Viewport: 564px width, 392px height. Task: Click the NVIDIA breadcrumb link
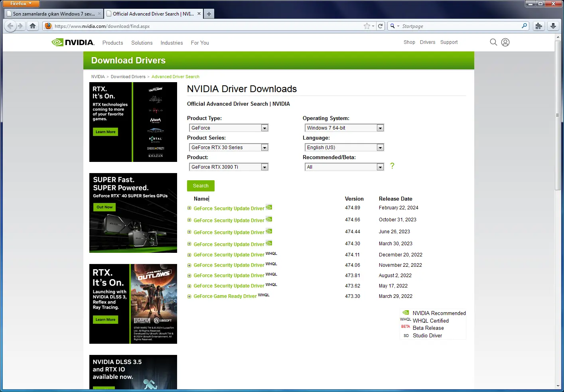coord(98,77)
